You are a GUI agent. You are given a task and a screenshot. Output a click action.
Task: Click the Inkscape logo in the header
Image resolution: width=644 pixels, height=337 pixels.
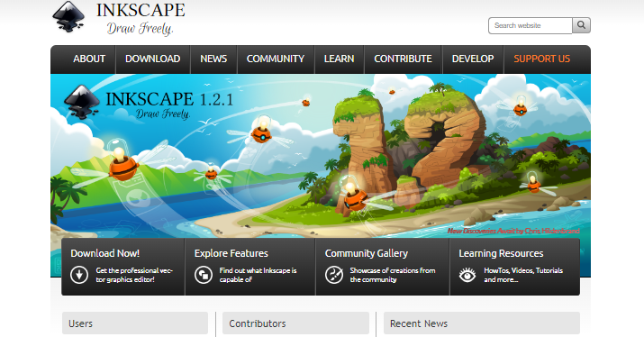coord(119,19)
